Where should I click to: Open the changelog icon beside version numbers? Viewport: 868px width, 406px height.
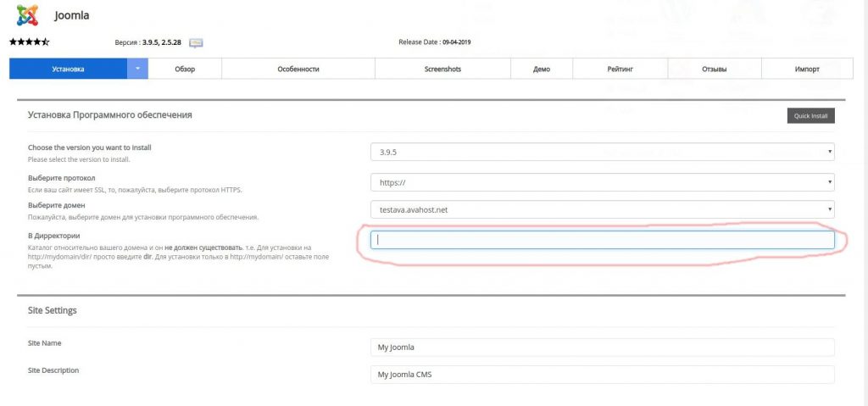tap(197, 42)
